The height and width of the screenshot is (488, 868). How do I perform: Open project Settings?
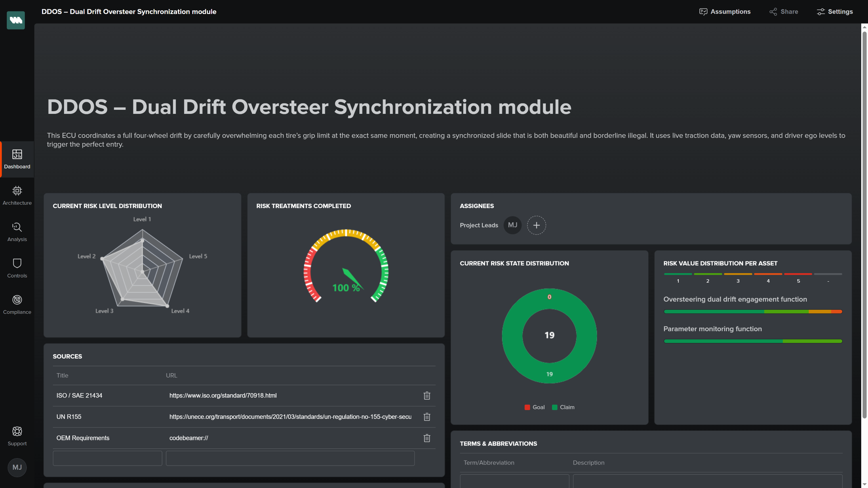click(x=835, y=12)
